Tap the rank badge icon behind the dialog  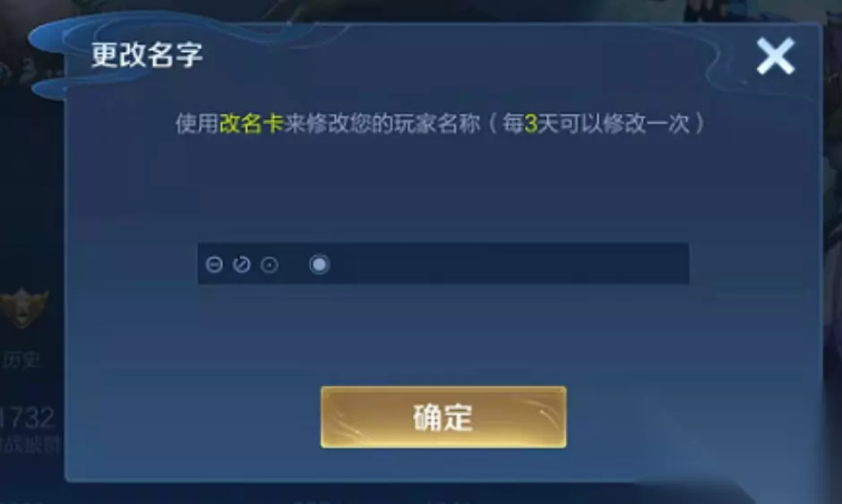[x=22, y=308]
